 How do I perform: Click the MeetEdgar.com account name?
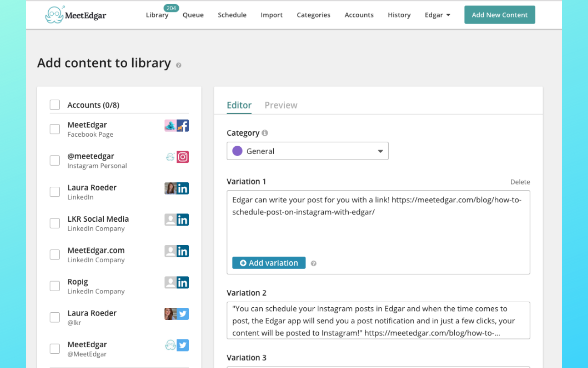(96, 250)
